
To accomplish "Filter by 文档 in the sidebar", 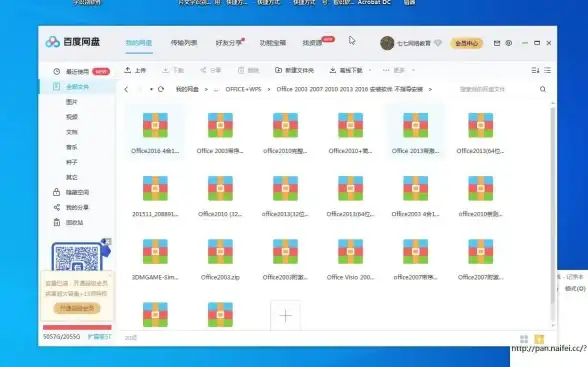I will pos(72,132).
